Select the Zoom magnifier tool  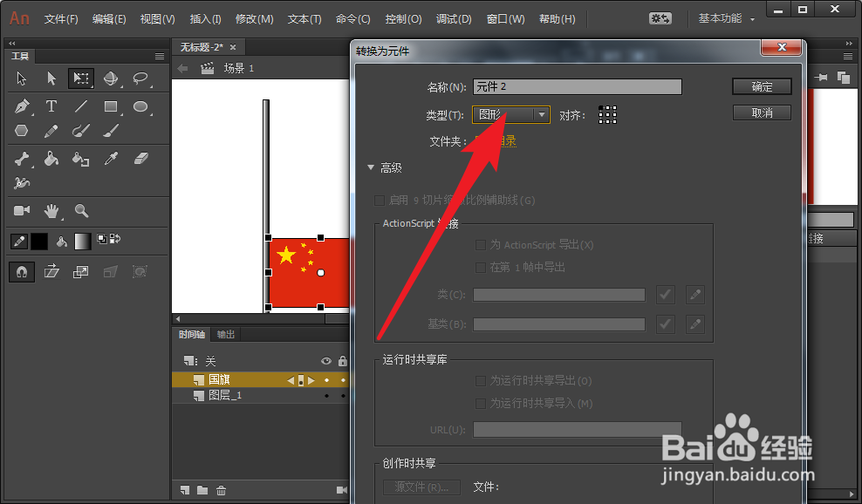click(x=81, y=210)
